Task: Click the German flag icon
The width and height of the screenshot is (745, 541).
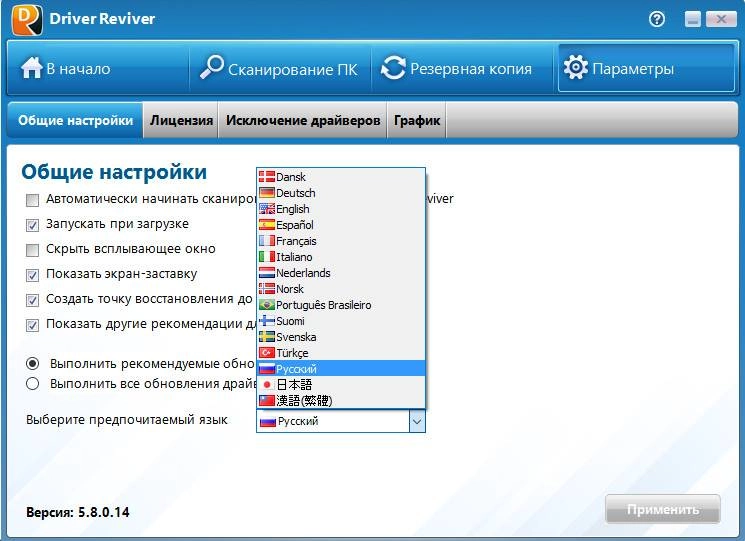Action: pos(267,193)
